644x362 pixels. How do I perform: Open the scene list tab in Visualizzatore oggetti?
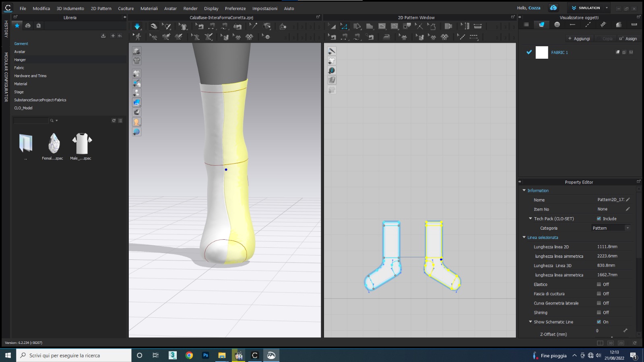[526, 25]
